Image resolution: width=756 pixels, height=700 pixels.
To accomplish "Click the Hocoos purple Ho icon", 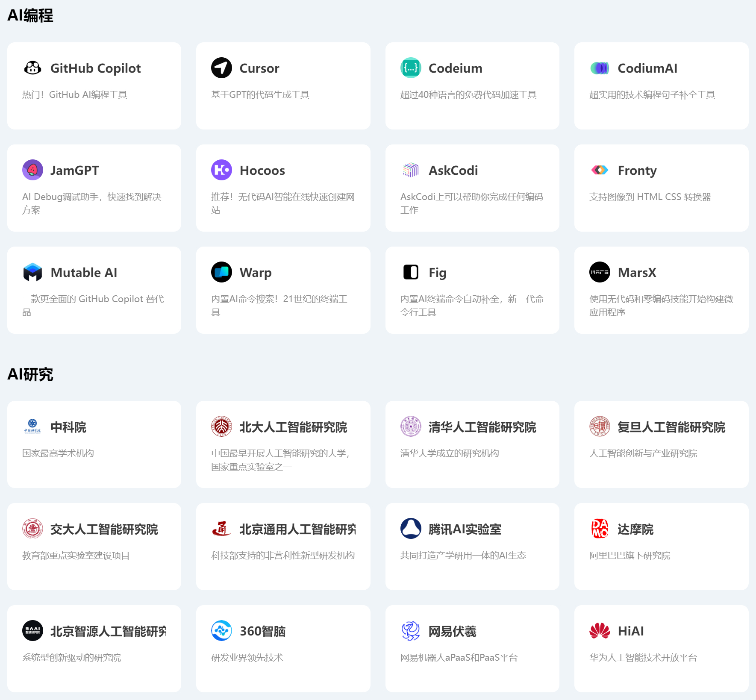I will click(x=221, y=170).
